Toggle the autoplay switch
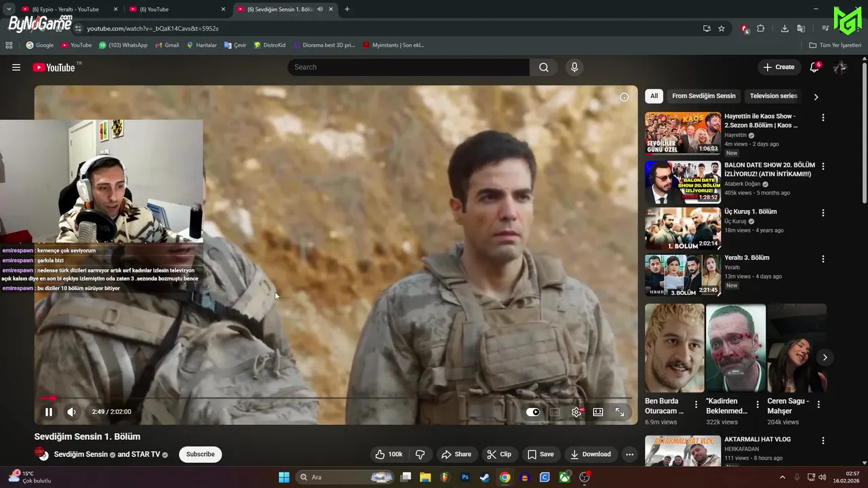Image resolution: width=868 pixels, height=488 pixels. click(533, 411)
